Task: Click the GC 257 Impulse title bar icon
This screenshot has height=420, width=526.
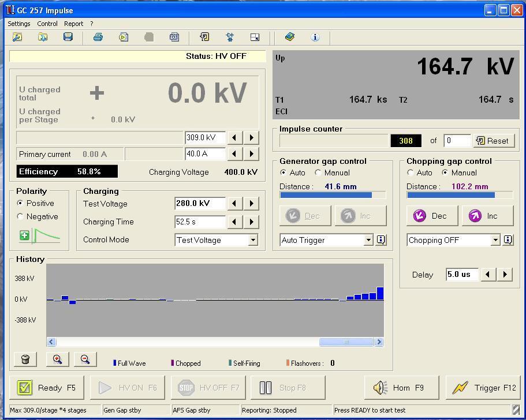Action: click(10, 10)
